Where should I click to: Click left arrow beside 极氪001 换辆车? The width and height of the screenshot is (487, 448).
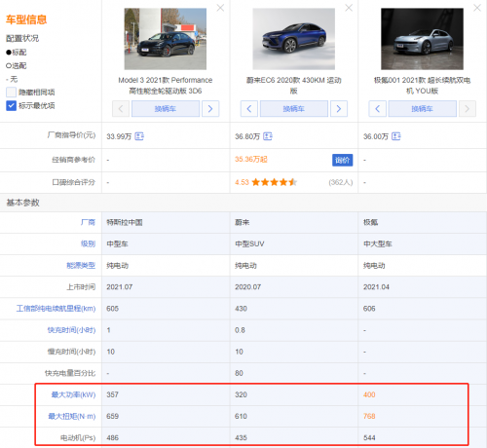377,109
